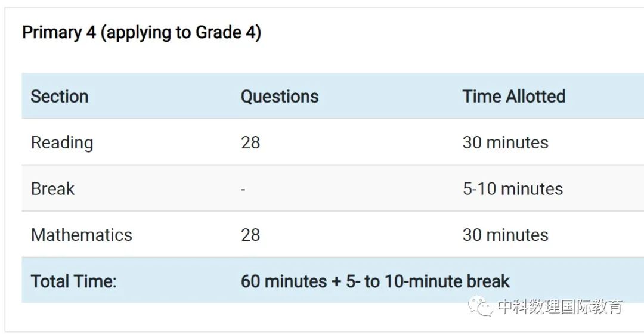644x335 pixels.
Task: Click the Primary 4 (applying to Grade 4) heading
Action: 142,32
